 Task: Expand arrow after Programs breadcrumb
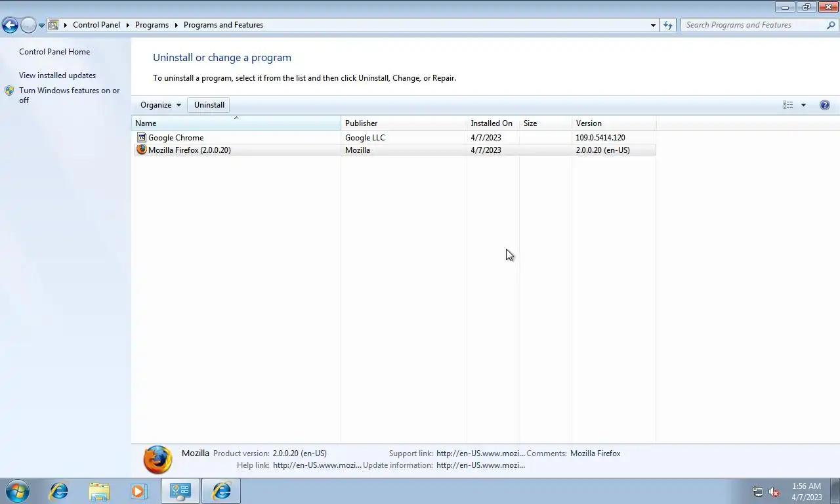coord(177,25)
